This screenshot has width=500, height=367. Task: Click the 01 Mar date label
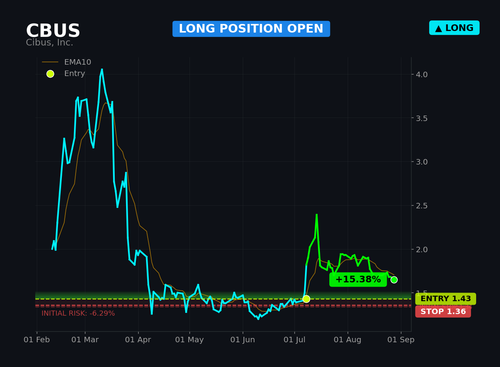point(85,340)
